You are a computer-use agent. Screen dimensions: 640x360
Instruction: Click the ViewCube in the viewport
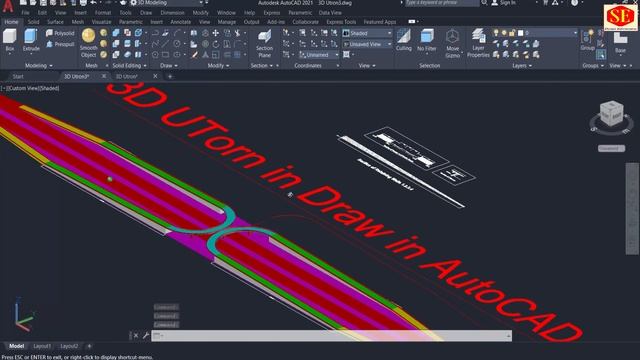tap(611, 114)
